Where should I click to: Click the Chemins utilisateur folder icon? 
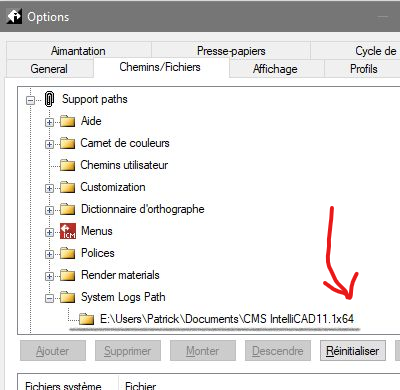[x=67, y=165]
